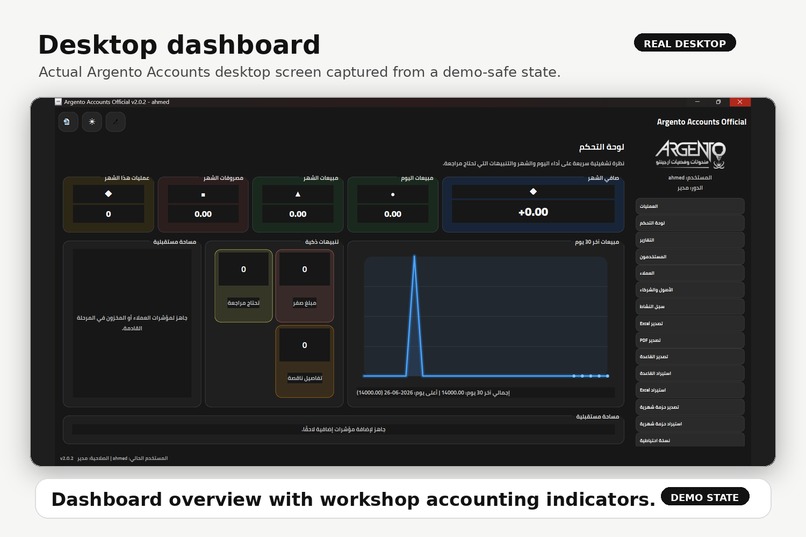Click the pencil edit icon button
The height and width of the screenshot is (537, 806).
[116, 122]
